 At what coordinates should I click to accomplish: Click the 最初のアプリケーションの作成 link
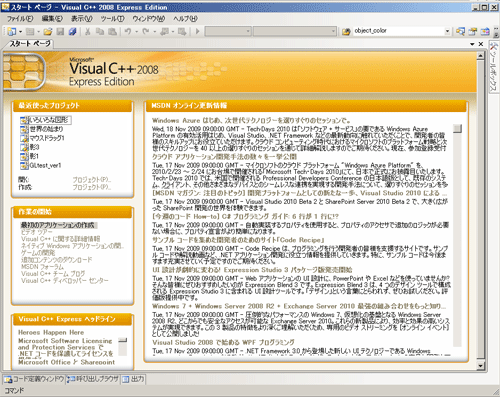click(58, 225)
